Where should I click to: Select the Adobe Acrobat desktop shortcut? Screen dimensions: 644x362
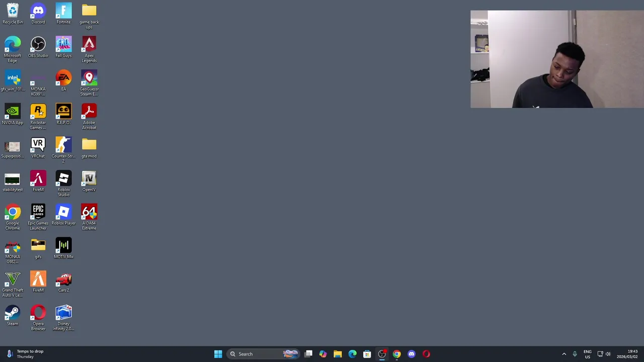[x=89, y=117]
